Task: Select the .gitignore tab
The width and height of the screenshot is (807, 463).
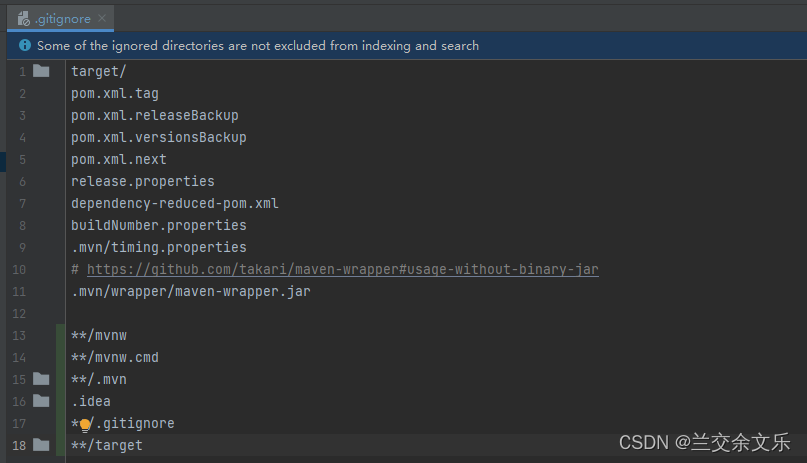Action: coord(62,18)
